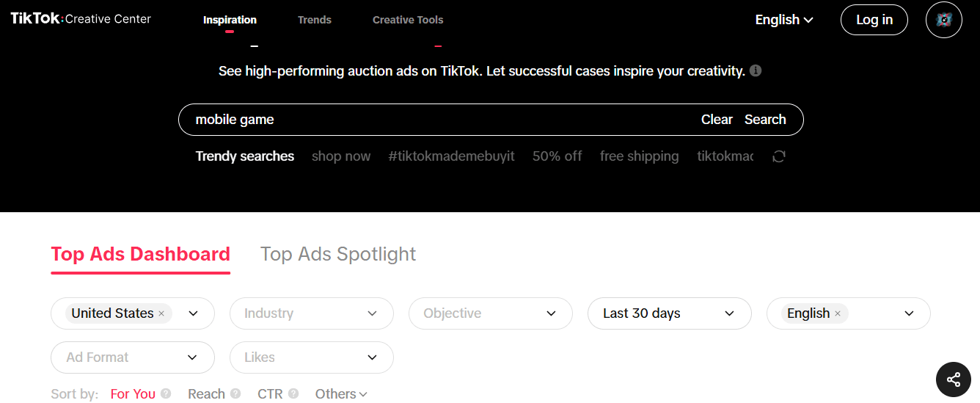This screenshot has height=403, width=980.
Task: Clear the search query text
Action: click(x=717, y=120)
